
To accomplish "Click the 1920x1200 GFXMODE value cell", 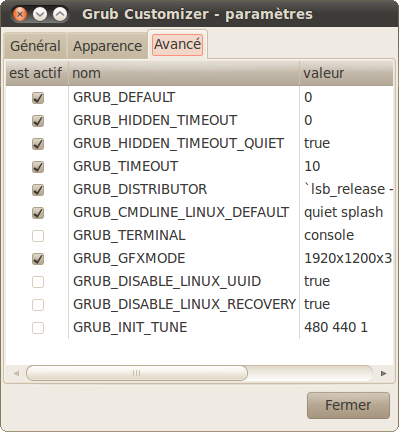I will (x=346, y=258).
